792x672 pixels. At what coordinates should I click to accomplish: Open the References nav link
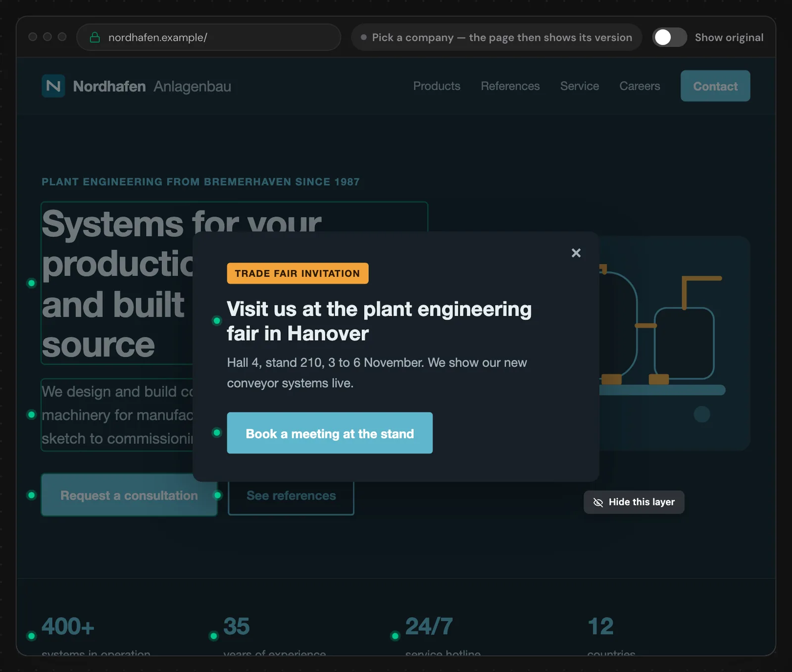510,86
